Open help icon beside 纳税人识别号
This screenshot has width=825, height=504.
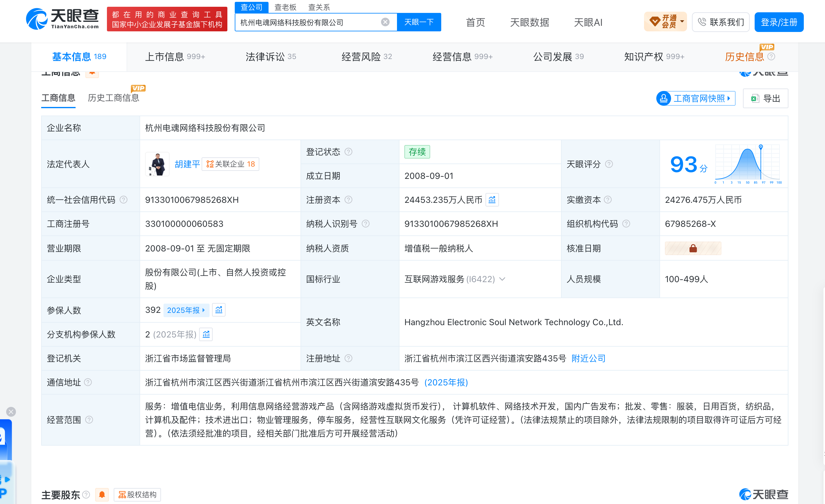tap(366, 224)
